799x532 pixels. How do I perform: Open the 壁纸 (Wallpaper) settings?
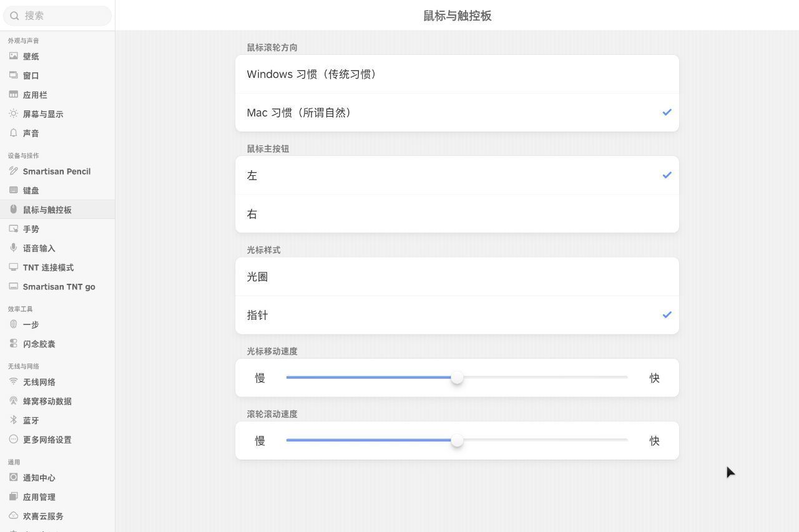[30, 56]
